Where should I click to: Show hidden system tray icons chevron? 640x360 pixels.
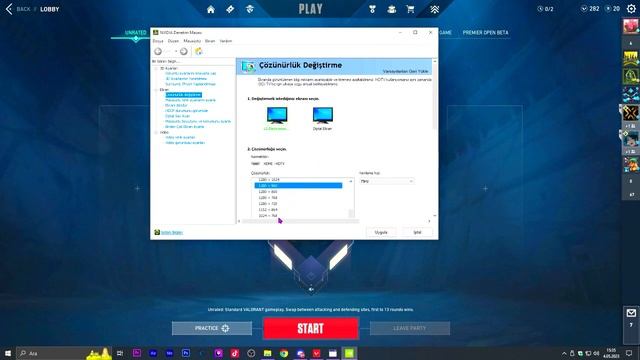tap(564, 353)
